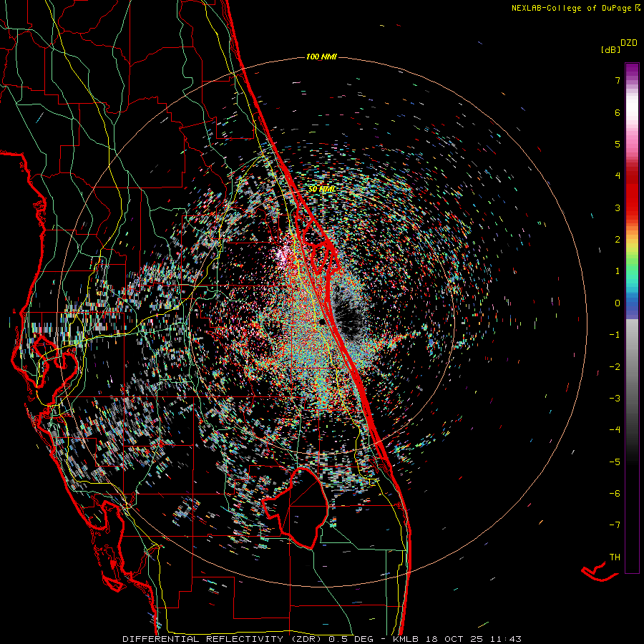This screenshot has width=644, height=644.
Task: Select the 2 dB scale label
Action: click(x=617, y=240)
